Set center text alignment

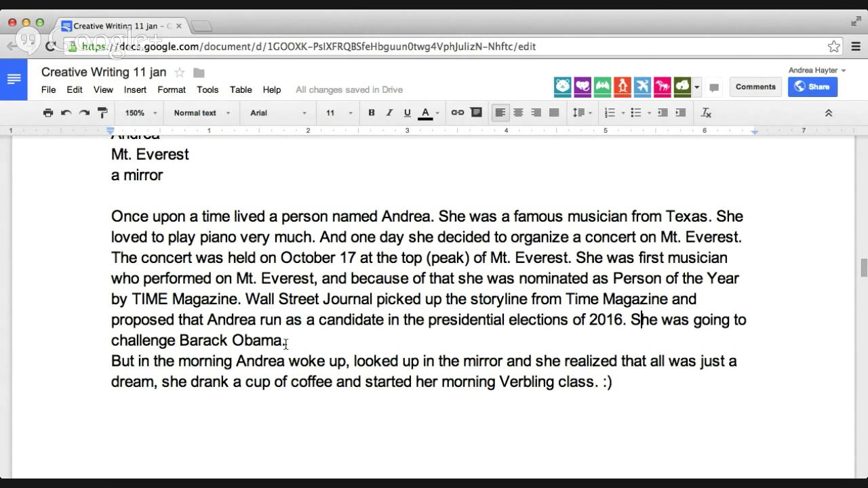(518, 113)
